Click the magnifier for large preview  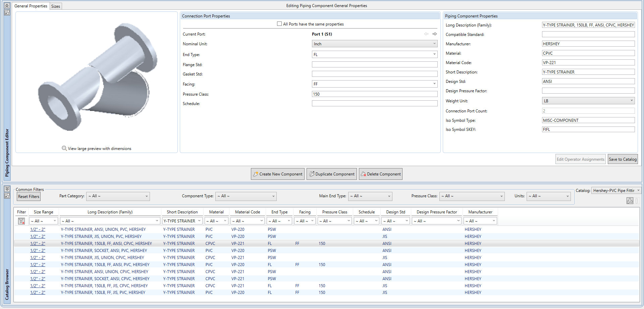(64, 148)
